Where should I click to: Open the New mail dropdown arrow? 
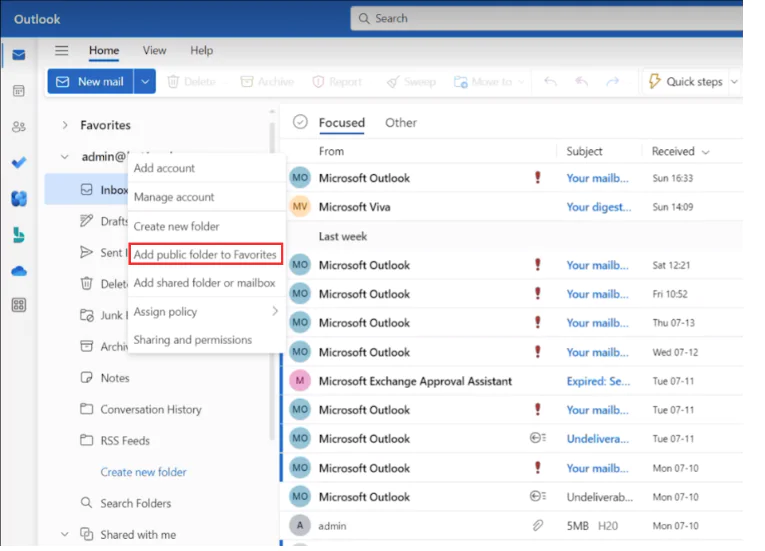[145, 82]
